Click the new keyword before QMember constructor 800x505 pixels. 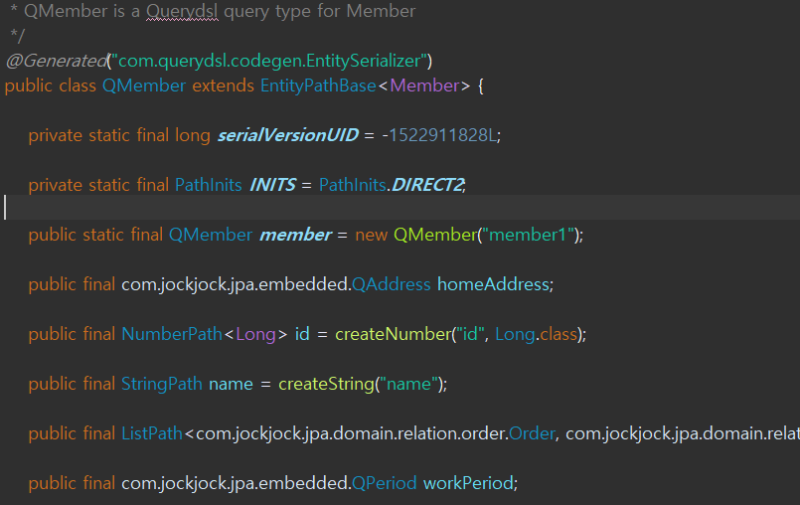(x=371, y=235)
